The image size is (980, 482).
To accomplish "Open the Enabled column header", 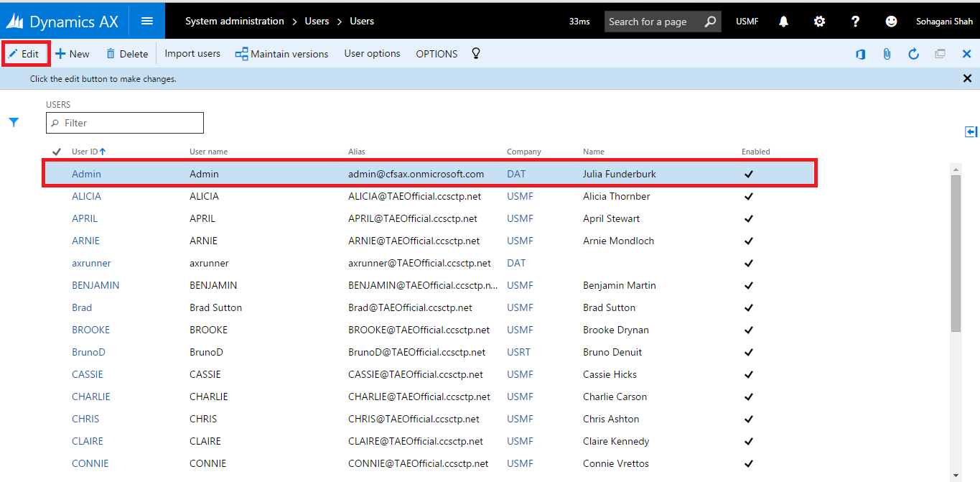I will (x=756, y=152).
